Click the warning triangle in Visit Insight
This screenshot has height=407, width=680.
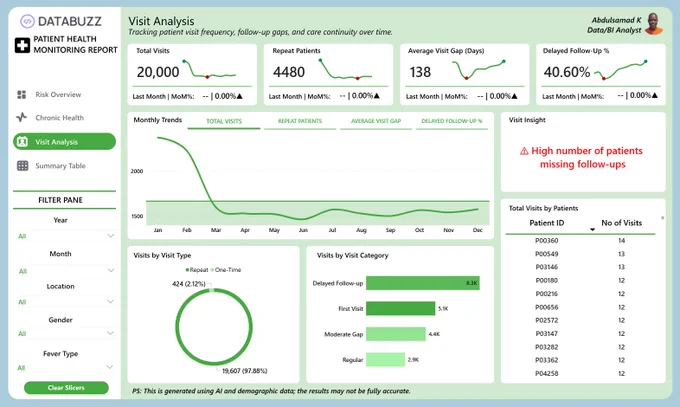(x=524, y=151)
